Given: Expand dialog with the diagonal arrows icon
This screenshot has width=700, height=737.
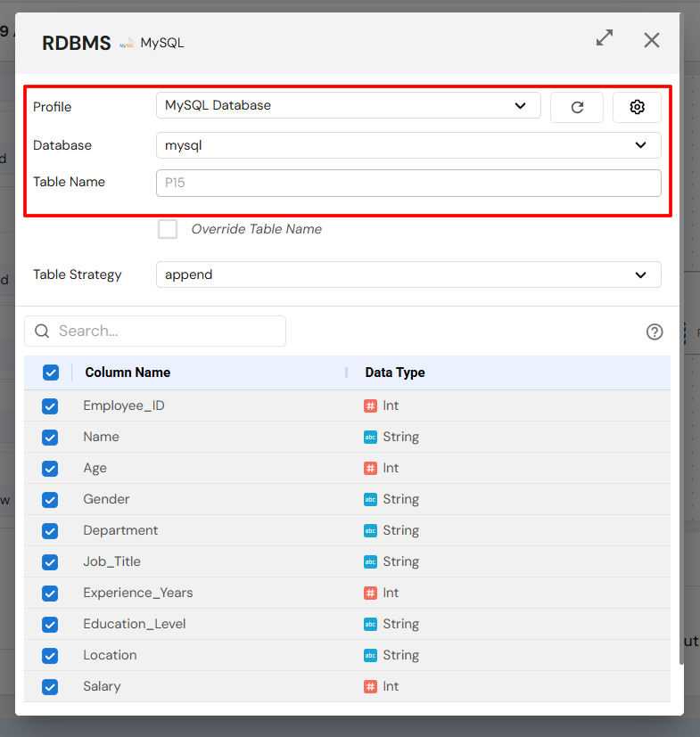Looking at the screenshot, I should pyautogui.click(x=605, y=38).
